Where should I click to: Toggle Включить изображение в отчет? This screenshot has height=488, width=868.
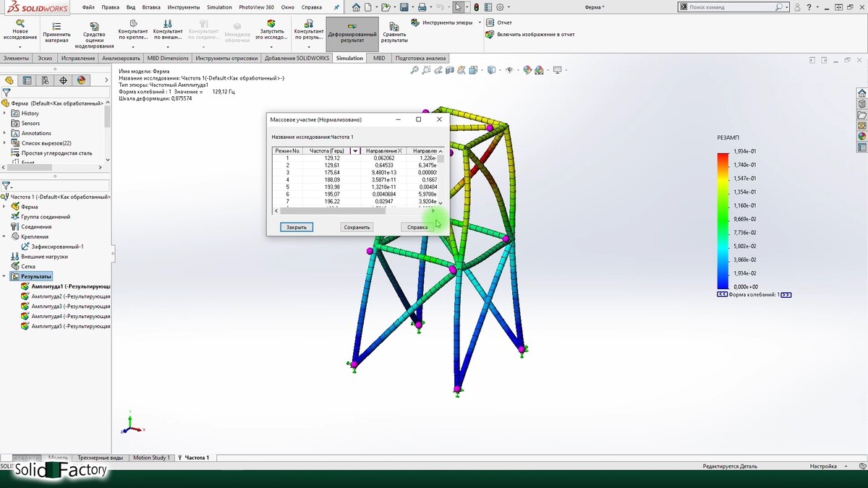490,34
